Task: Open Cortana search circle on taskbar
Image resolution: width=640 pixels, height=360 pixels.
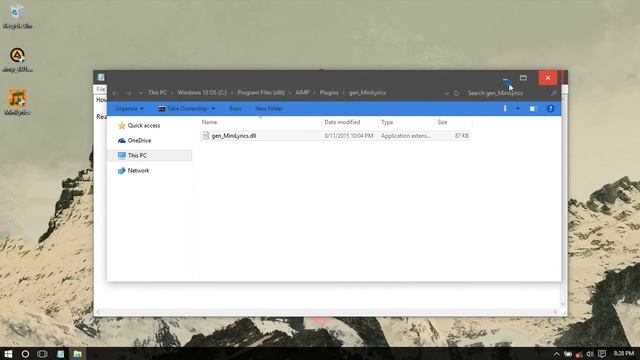Action: click(x=25, y=354)
